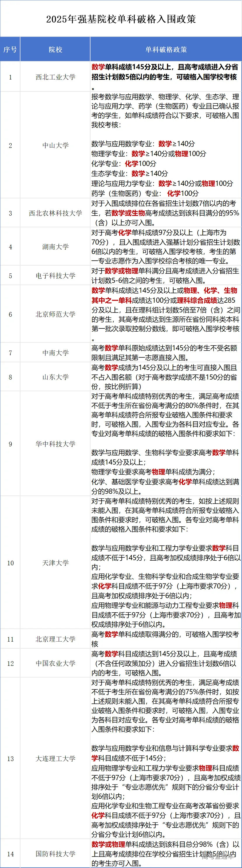This screenshot has height=868, width=242.
Task: Click serial number 8 cell
Action: 10,377
